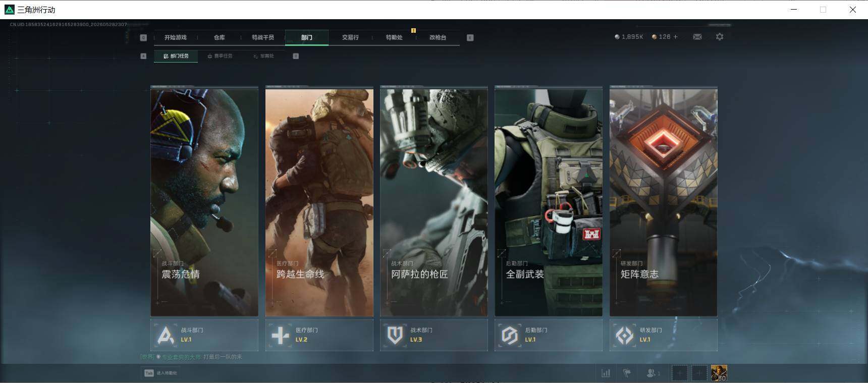
Task: Select the third sub-tab after 赛季任务
Action: (x=263, y=56)
